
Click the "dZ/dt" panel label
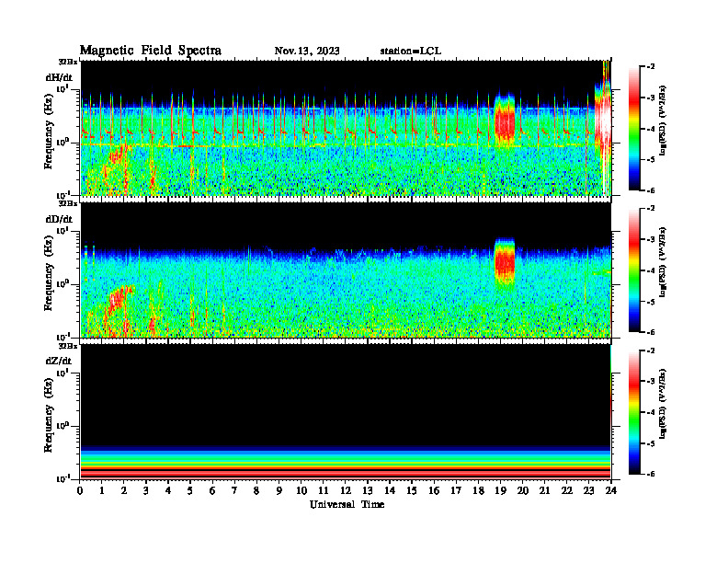coord(59,361)
